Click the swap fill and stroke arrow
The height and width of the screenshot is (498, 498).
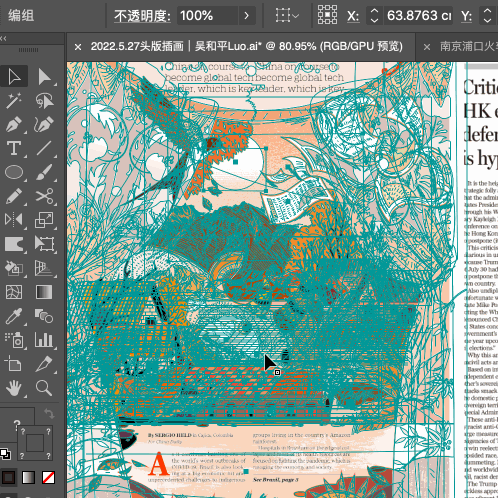(49, 414)
